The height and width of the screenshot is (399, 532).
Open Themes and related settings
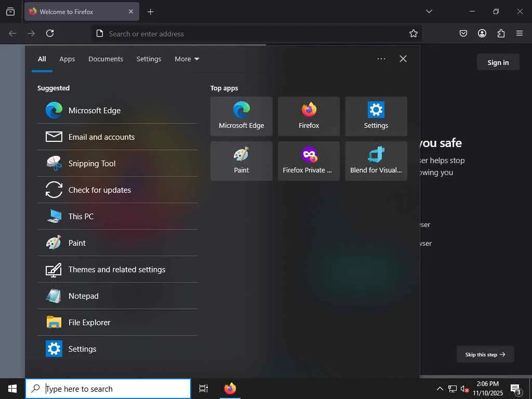click(x=117, y=269)
